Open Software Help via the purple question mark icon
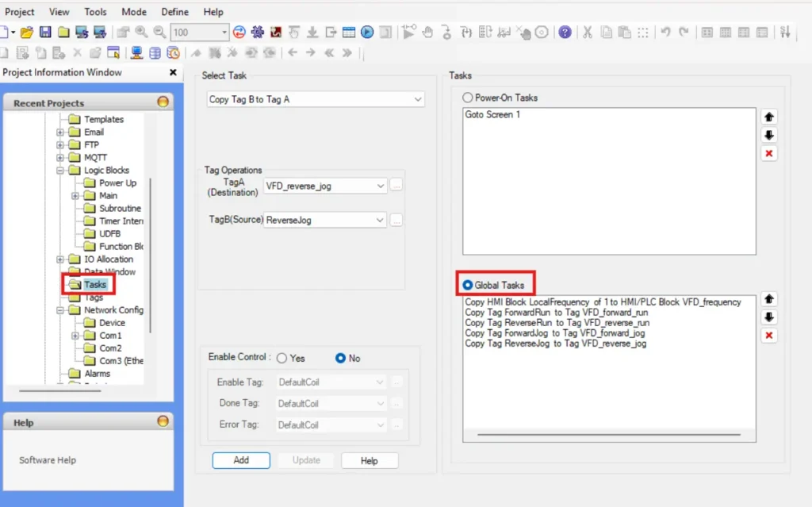812x507 pixels. 565,33
